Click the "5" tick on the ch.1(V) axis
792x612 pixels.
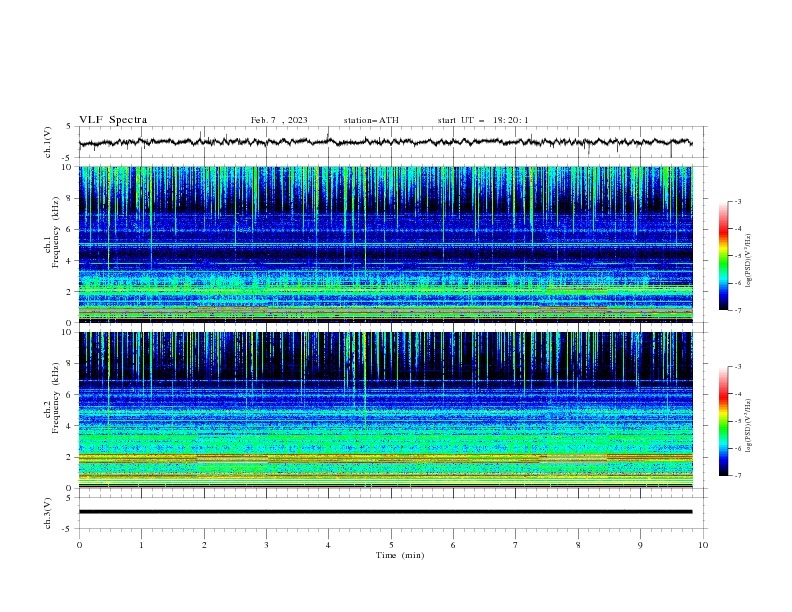[69, 127]
